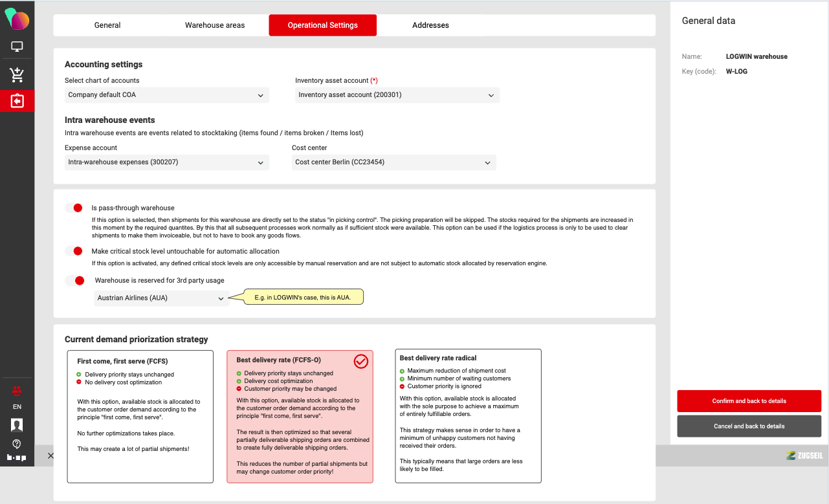This screenshot has height=504, width=829.
Task: Open the 'Select chart of accounts' dropdown
Action: [166, 95]
